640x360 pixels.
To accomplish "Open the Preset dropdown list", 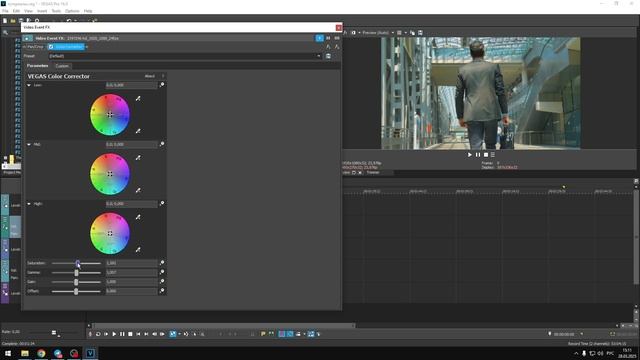I will 319,56.
